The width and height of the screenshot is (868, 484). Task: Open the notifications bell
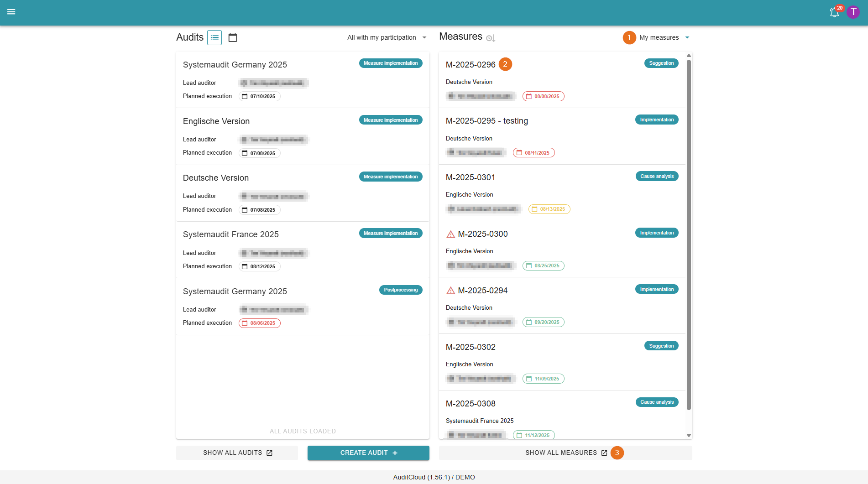834,12
